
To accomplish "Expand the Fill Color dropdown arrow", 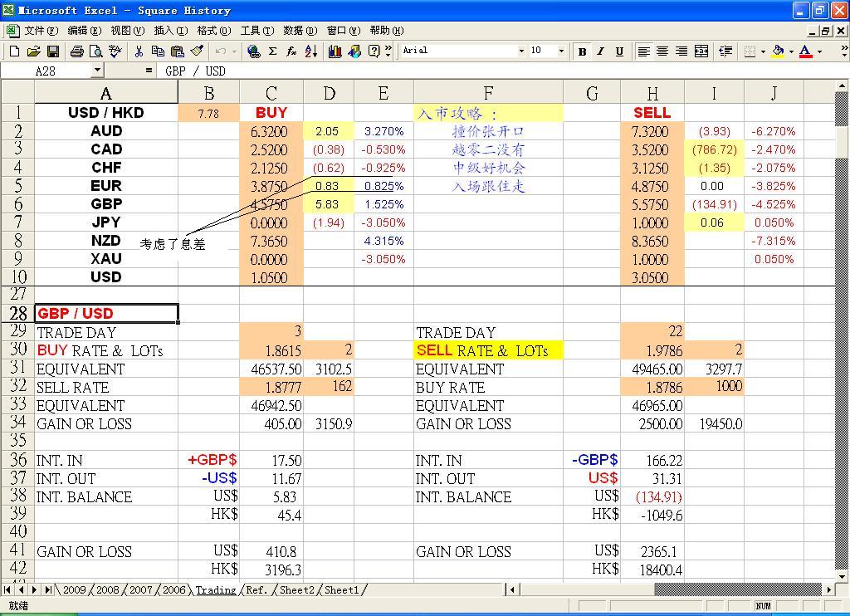I will tap(791, 51).
